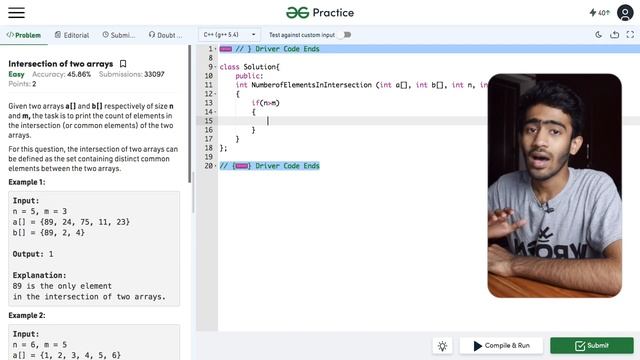Open the user profile avatar
The height and width of the screenshot is (360, 640).
625,13
